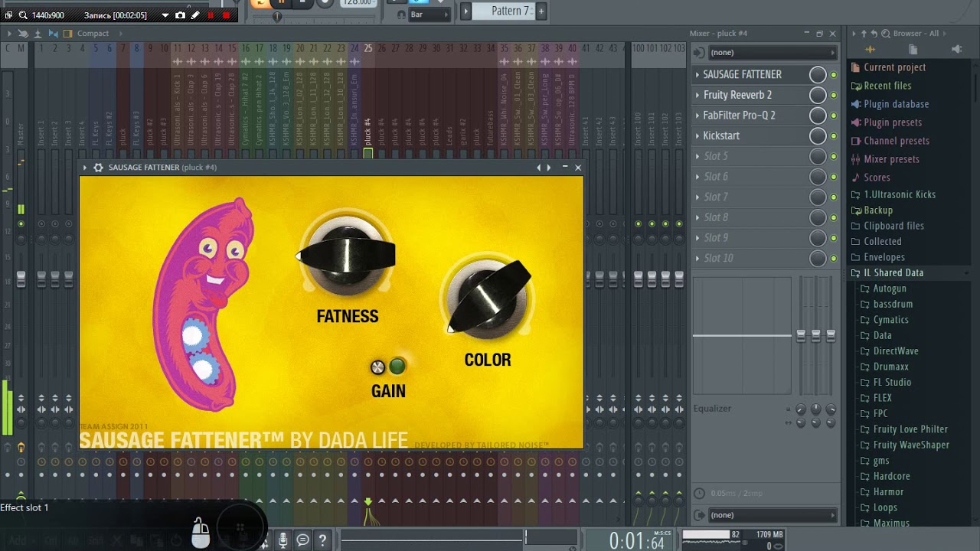Expand the 1.Ultrasonic Kicks folder

pyautogui.click(x=900, y=194)
